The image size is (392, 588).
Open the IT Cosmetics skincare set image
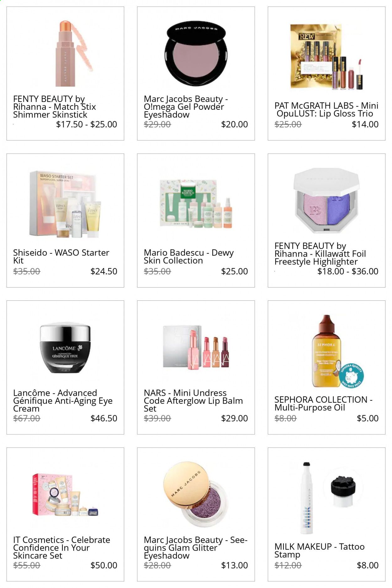click(x=65, y=495)
